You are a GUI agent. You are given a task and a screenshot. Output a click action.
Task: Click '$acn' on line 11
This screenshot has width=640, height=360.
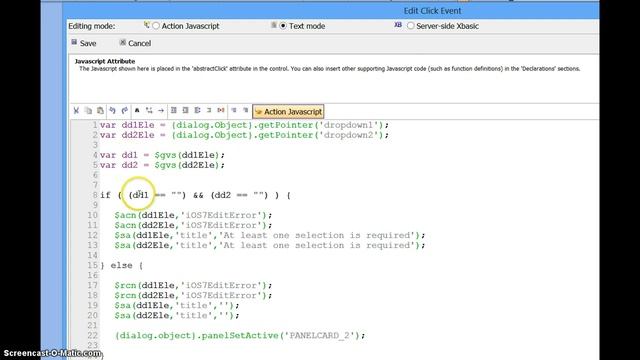tap(125, 225)
